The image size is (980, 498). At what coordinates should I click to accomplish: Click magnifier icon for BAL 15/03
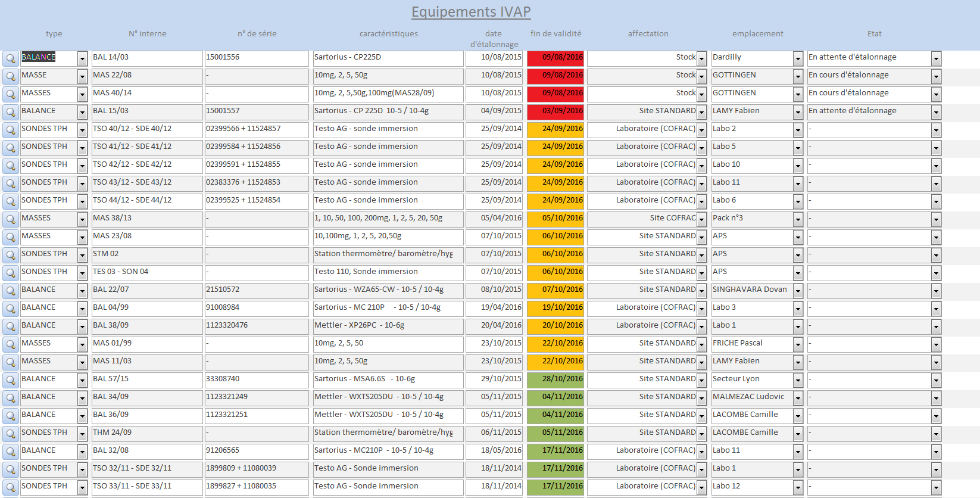pos(10,112)
